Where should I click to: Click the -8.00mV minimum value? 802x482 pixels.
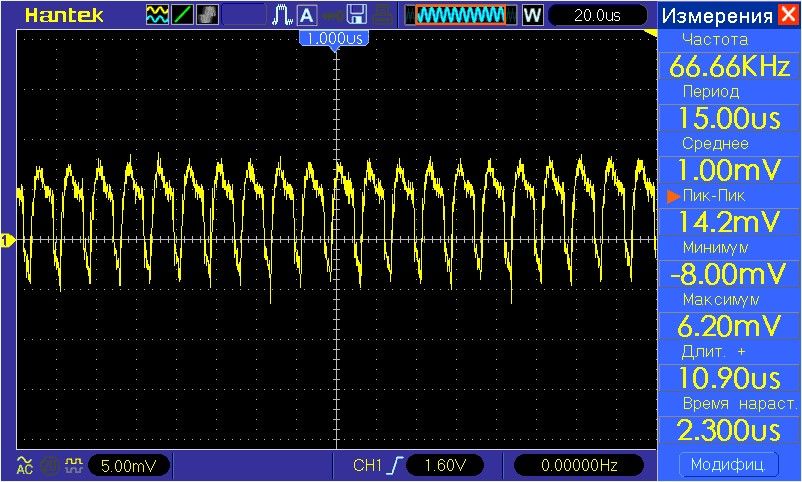coord(729,274)
